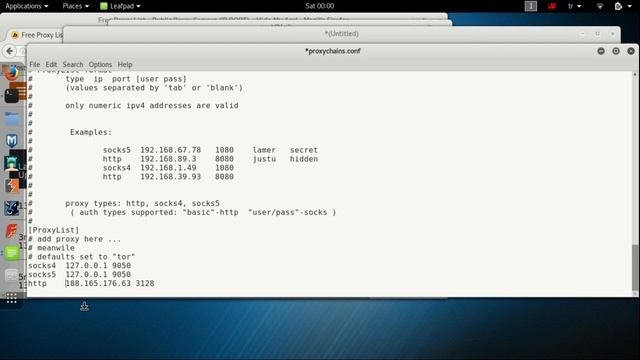This screenshot has width=640, height=360.
Task: Open the workspace indicator numbered 1
Action: coord(531,6)
